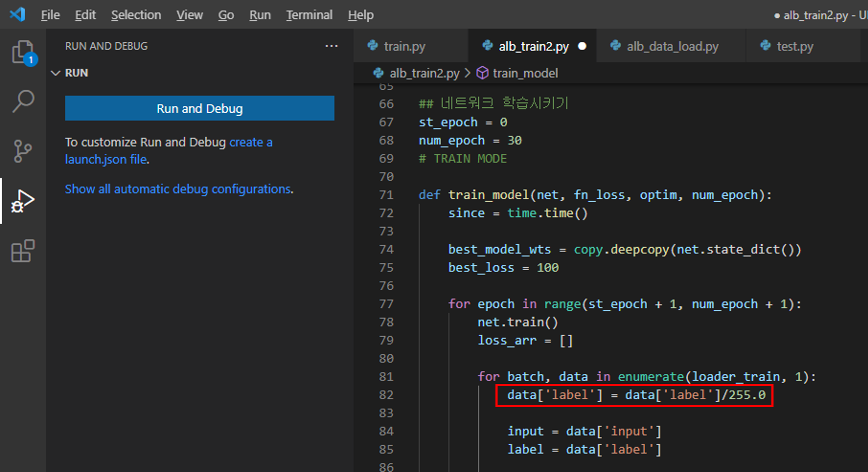This screenshot has height=472, width=868.
Task: Click Show all automatic debug configurations link
Action: coord(179,189)
